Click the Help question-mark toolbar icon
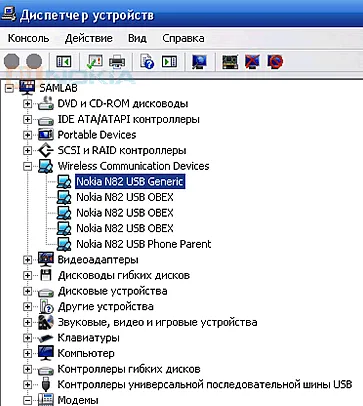The width and height of the screenshot is (363, 406). 147,62
